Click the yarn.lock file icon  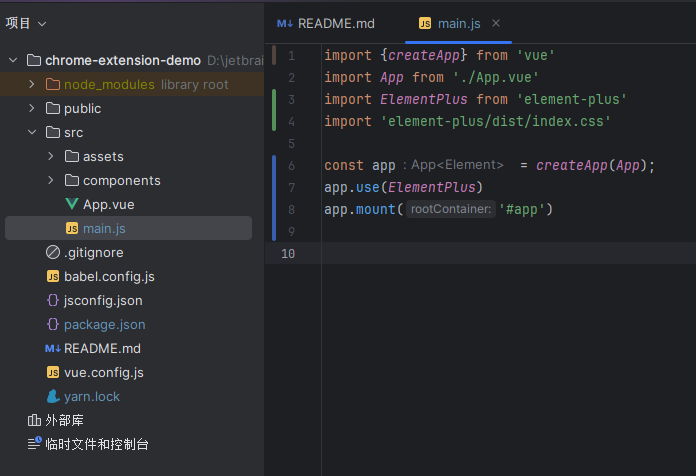coord(53,396)
